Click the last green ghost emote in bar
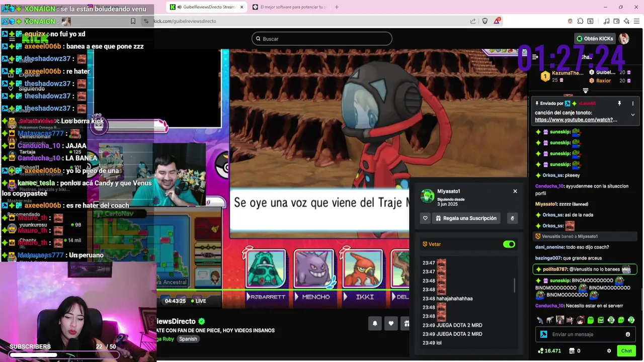This screenshot has height=362, width=644. pos(631,320)
